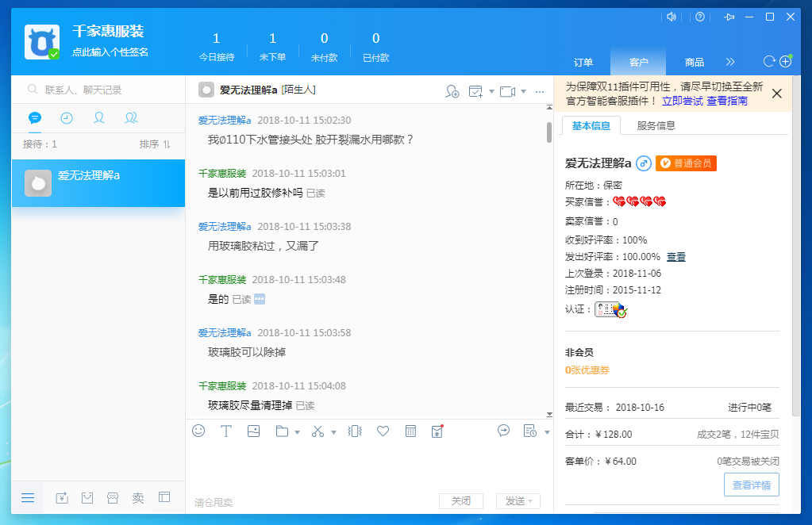The height and width of the screenshot is (525, 812).
Task: Close the 双11 plugin notice banner
Action: (x=777, y=94)
